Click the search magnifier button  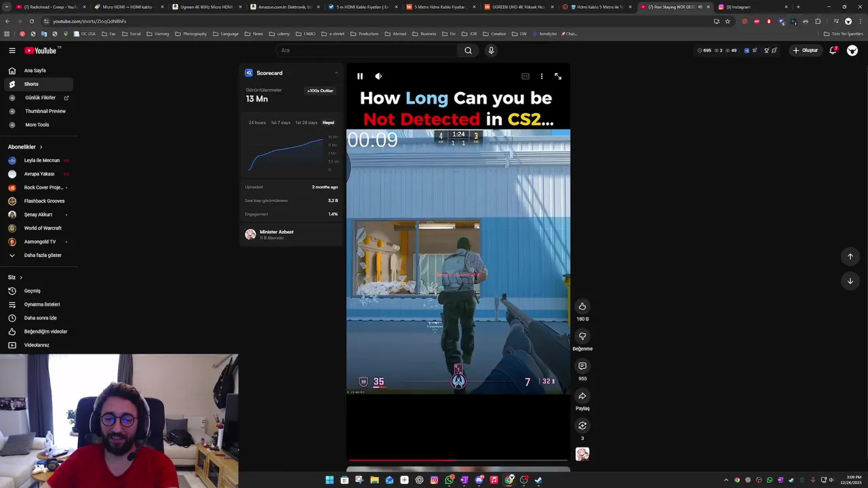468,50
